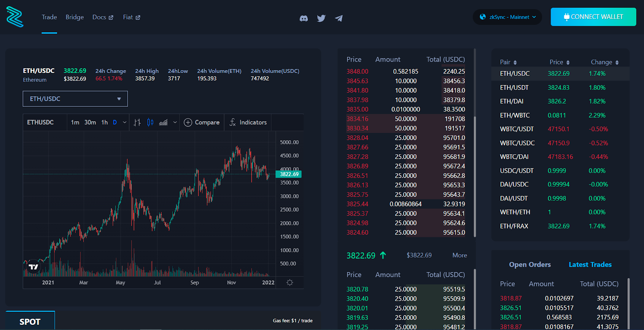
Task: Expand zkSync - Mainnet network selector
Action: [x=508, y=17]
